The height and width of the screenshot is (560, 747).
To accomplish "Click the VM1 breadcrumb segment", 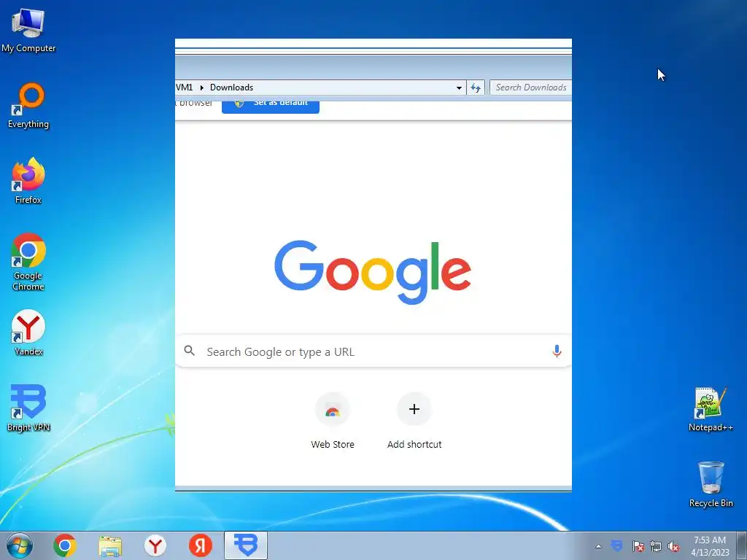I will coord(185,87).
